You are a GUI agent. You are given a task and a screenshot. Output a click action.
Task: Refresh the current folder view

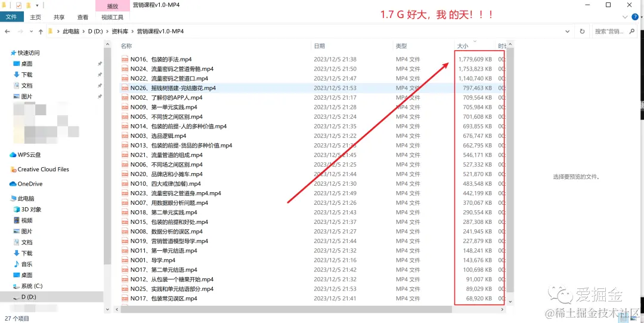[x=582, y=31]
